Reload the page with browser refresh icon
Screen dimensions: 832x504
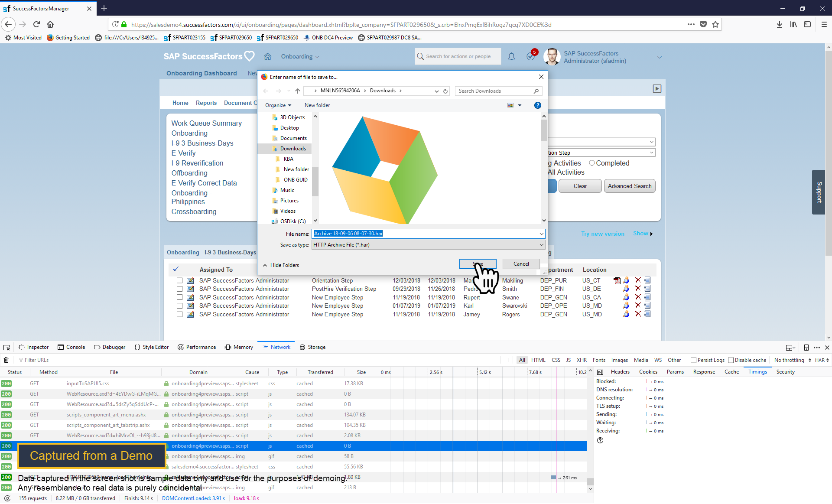coord(36,24)
